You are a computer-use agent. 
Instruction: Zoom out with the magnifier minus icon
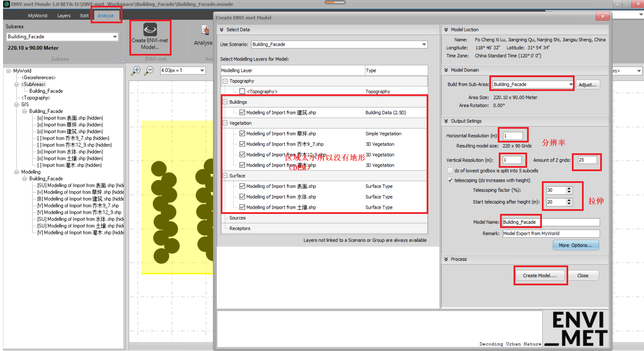coord(149,70)
